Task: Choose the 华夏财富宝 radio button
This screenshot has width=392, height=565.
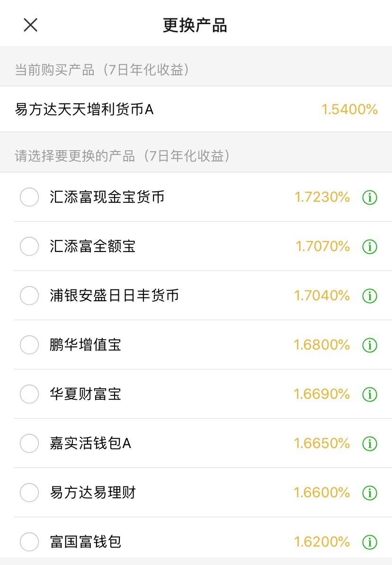Action: [x=29, y=394]
